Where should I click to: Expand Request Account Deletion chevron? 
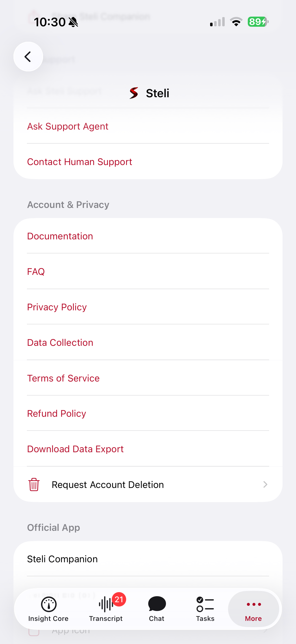[265, 485]
